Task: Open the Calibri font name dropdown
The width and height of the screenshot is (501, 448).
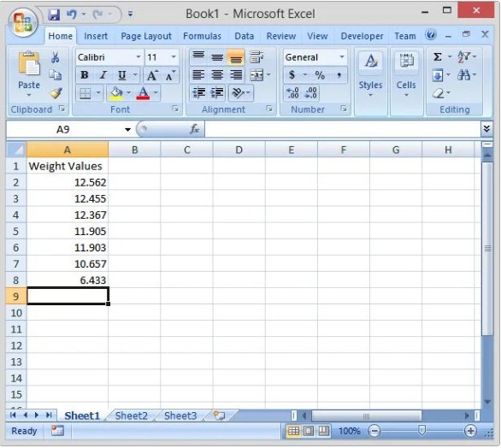Action: coord(139,57)
